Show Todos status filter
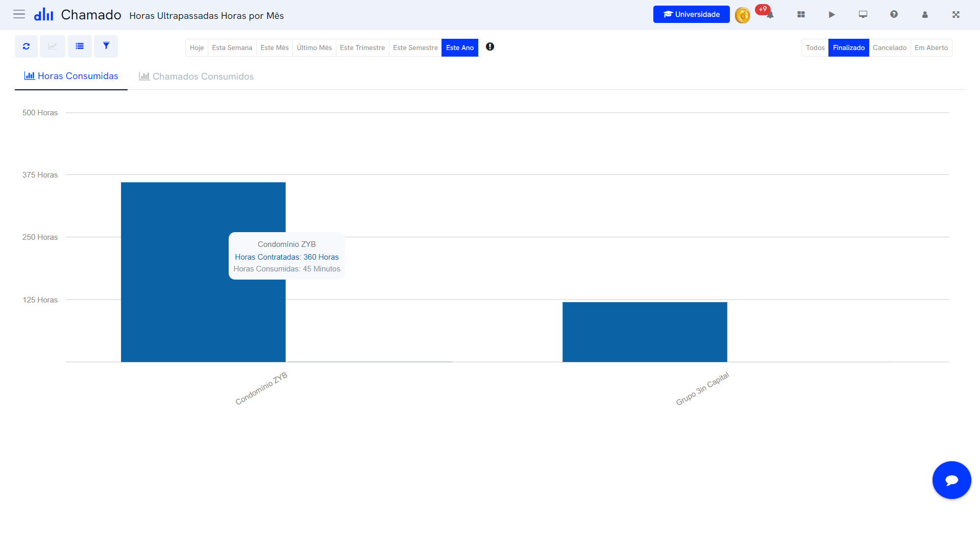This screenshot has width=980, height=551. coord(815,47)
